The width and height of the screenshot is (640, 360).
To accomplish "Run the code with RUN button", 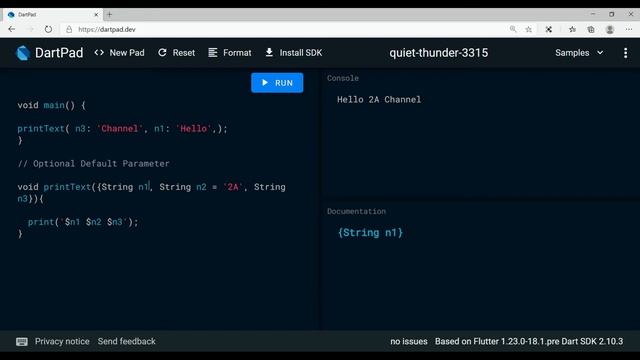I will 277,83.
